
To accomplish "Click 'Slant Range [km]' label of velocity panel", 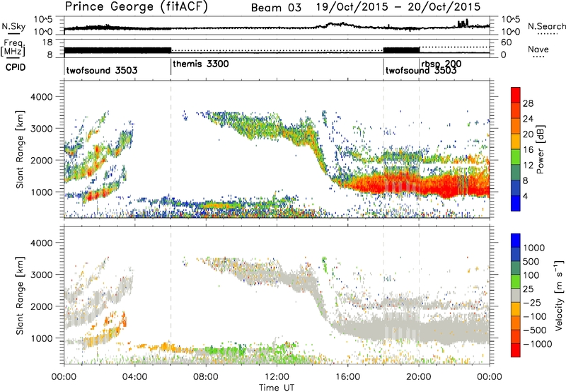I will click(x=20, y=296).
